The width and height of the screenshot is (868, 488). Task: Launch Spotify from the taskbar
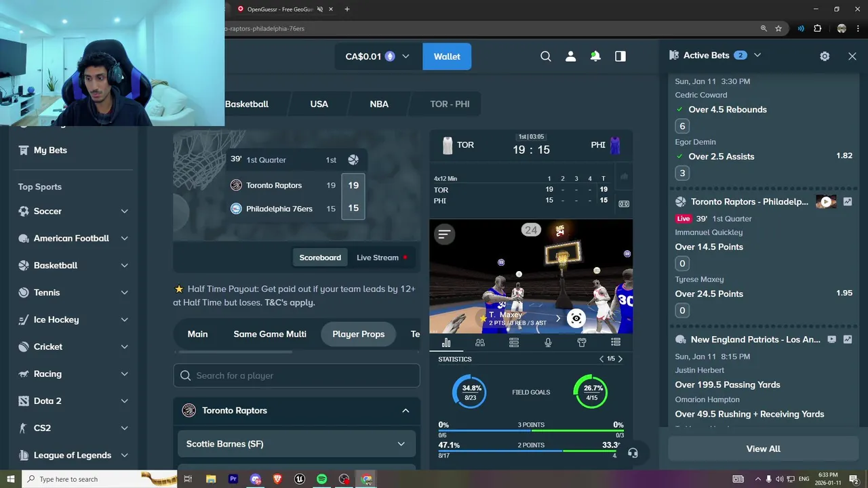tap(321, 479)
